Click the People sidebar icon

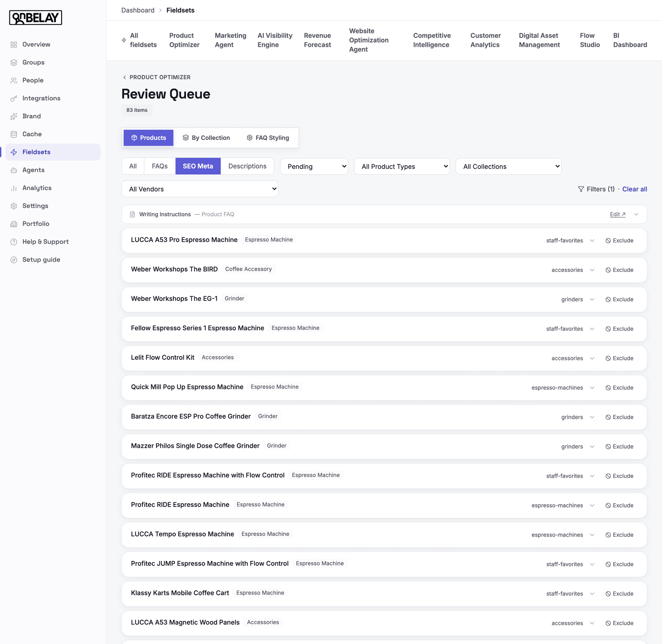14,80
